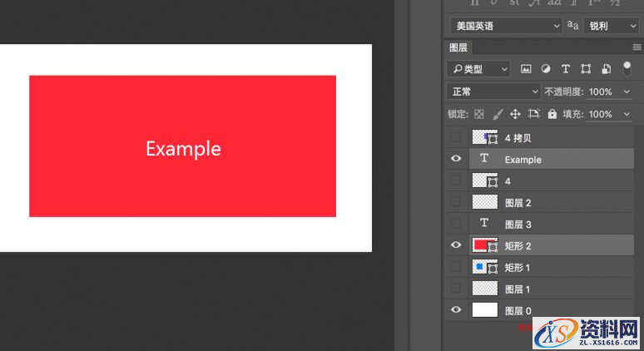Viewport: 644px width, 351px height.
Task: Click the smart object filter icon
Action: tap(606, 69)
